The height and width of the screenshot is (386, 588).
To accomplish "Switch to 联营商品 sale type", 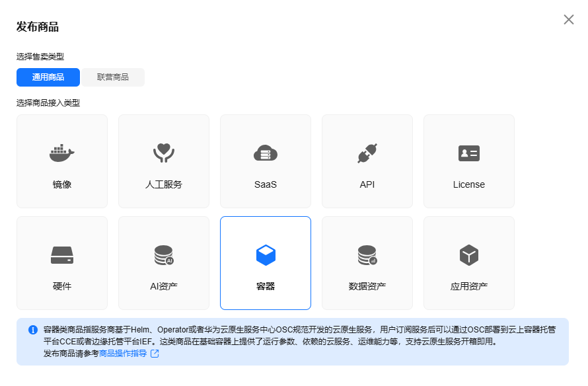I will pyautogui.click(x=113, y=77).
